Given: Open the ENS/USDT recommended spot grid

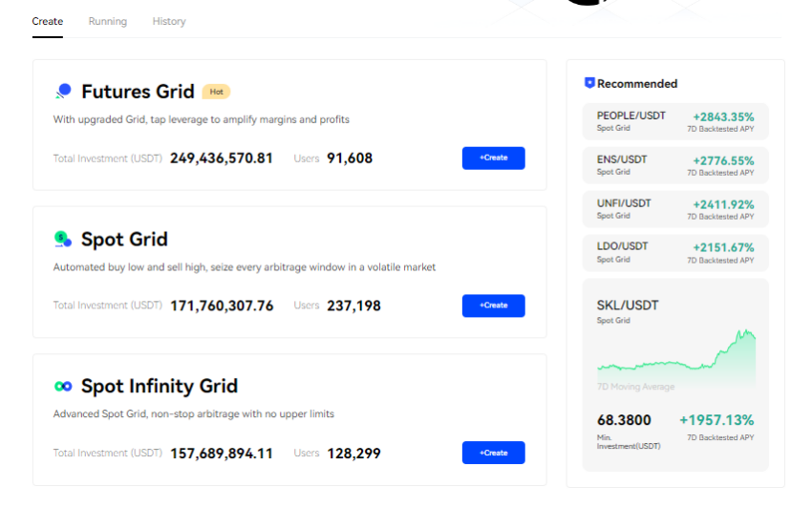Looking at the screenshot, I should 675,165.
